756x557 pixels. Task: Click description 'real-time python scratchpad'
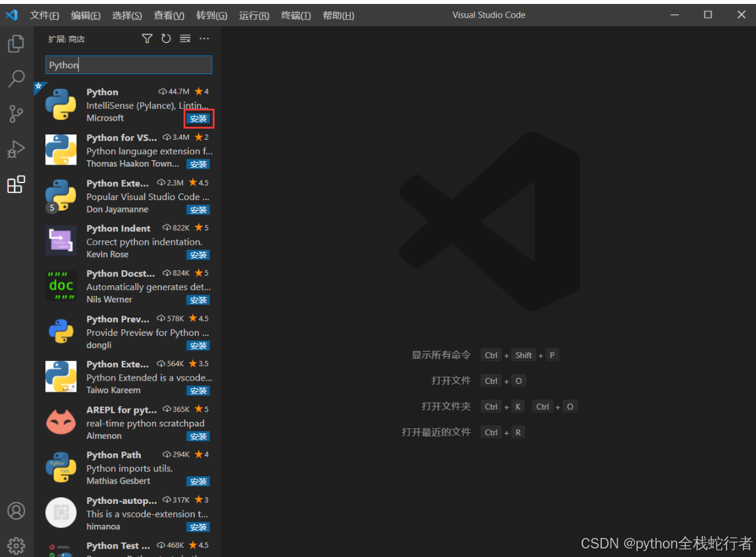tap(145, 423)
